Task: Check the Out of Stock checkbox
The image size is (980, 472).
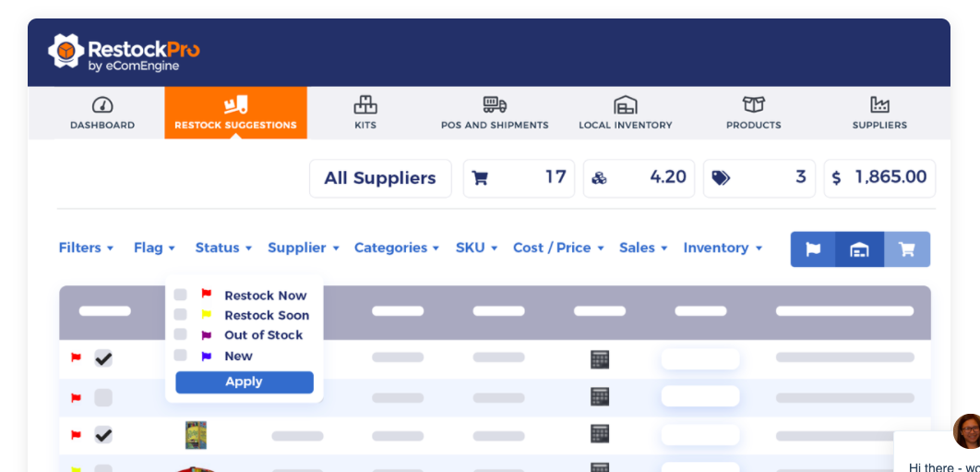Action: pos(180,334)
